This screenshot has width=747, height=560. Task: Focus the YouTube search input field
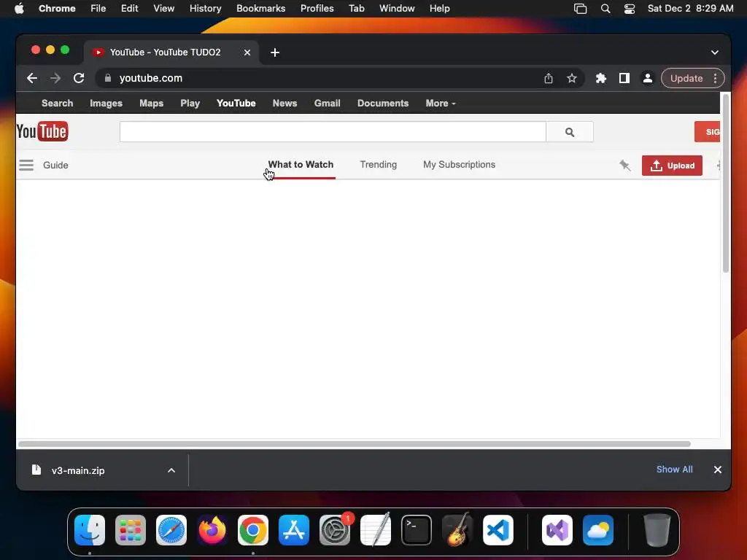(x=333, y=132)
